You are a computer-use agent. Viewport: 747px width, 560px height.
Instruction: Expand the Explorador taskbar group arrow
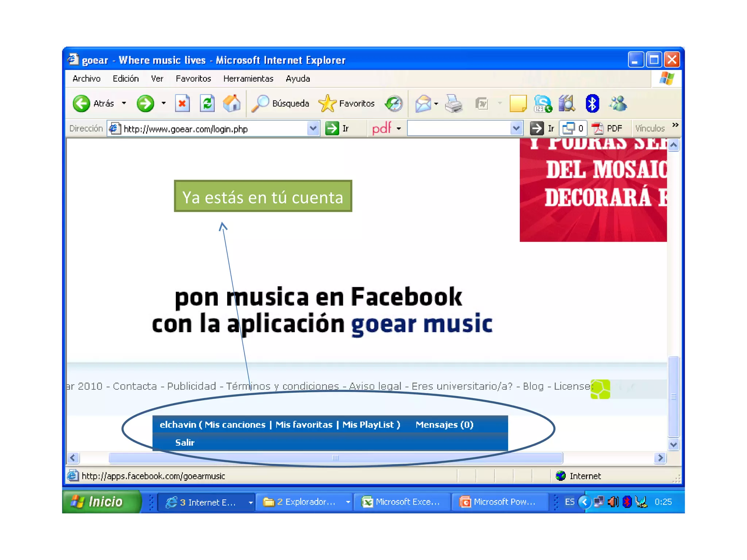click(x=348, y=502)
